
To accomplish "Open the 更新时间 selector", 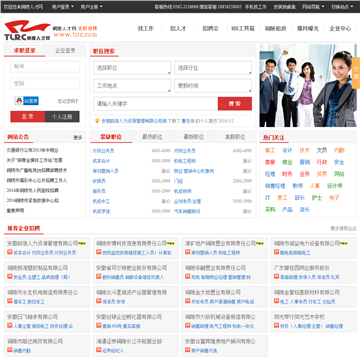I will click(x=213, y=86).
